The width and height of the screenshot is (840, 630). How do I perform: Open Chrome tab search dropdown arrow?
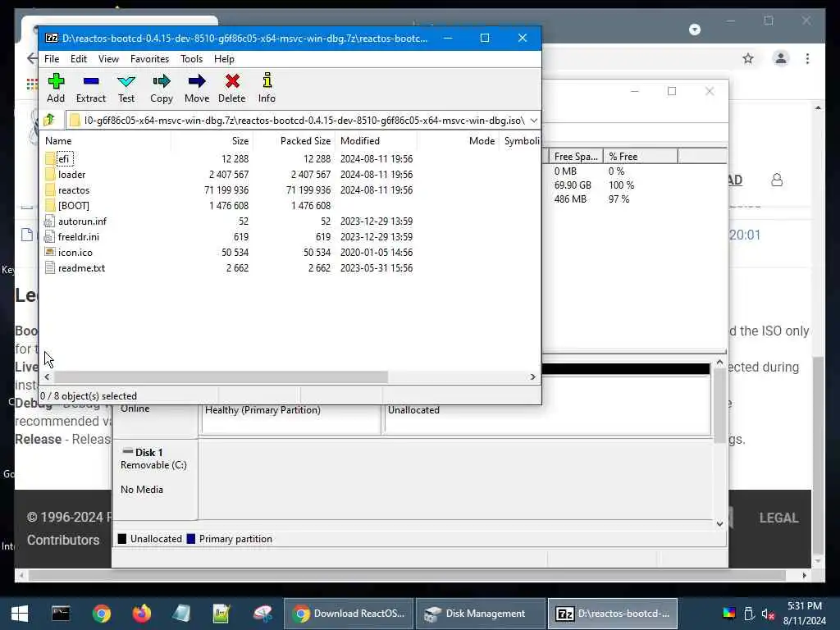[694, 30]
